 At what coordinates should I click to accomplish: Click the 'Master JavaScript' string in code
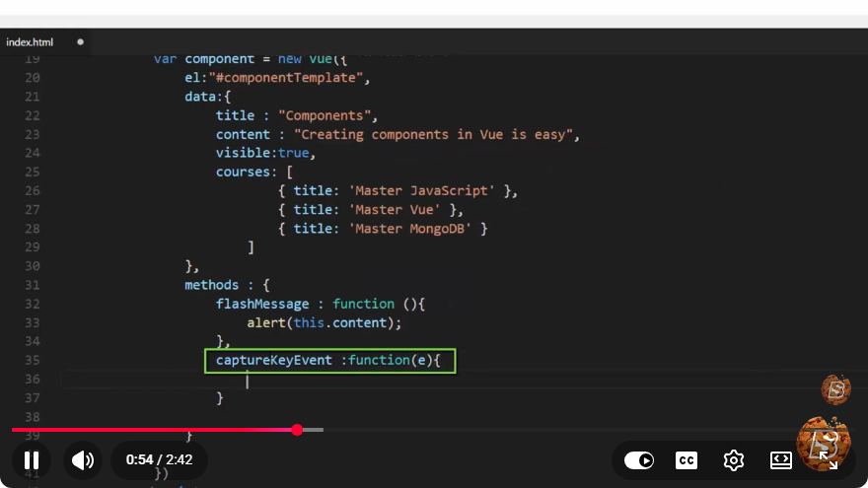(421, 191)
